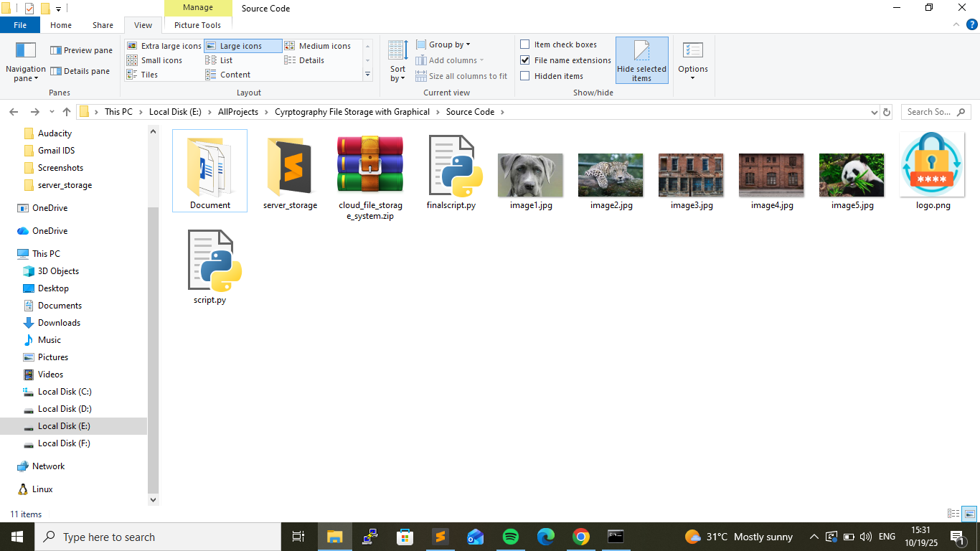
Task: Select the finalscript.py Python file icon
Action: [x=451, y=166]
